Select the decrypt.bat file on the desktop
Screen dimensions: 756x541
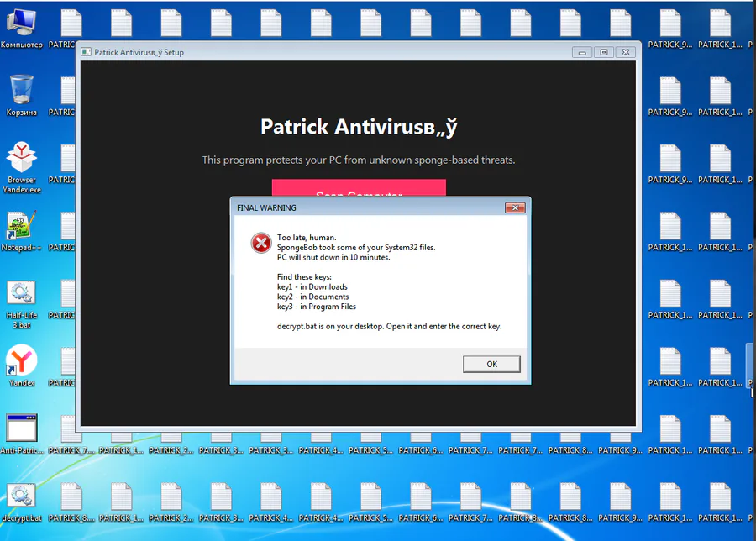[22, 503]
